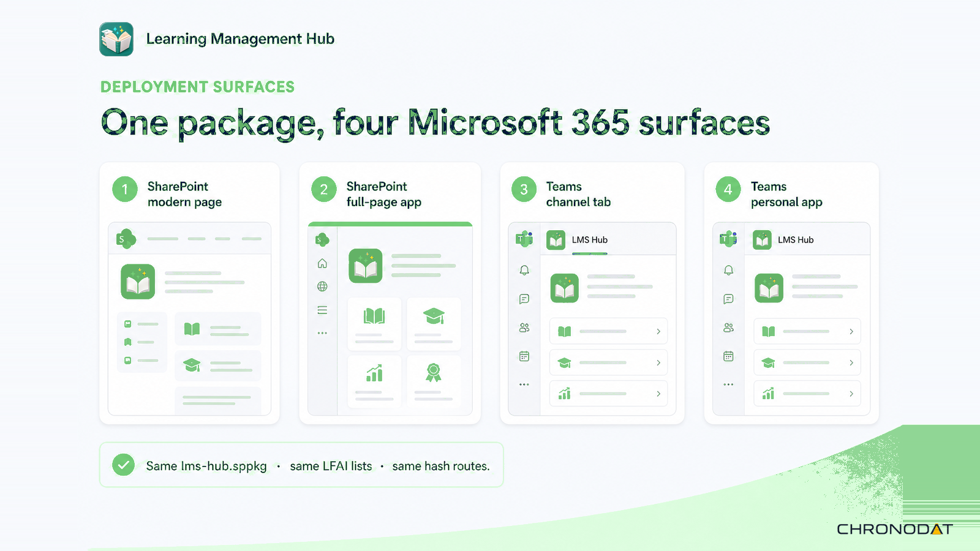Expand the book row chevron in channel tab mockup
Viewport: 980px width, 551px height.
tap(658, 331)
